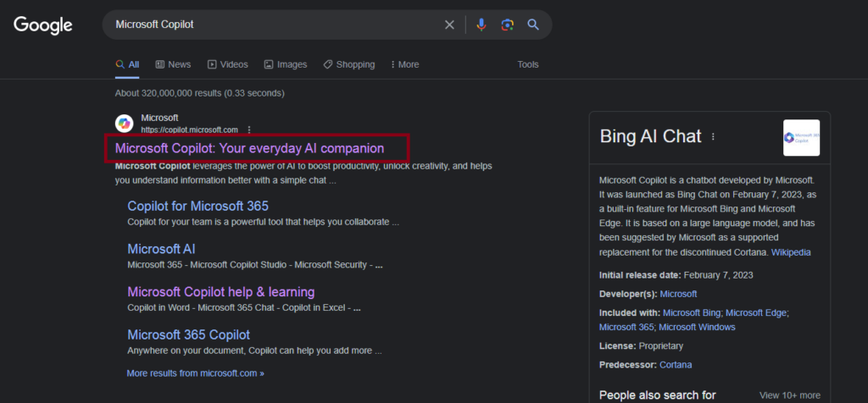Open Microsoft Copilot: Your everyday AI companion
The image size is (868, 403).
coord(249,148)
